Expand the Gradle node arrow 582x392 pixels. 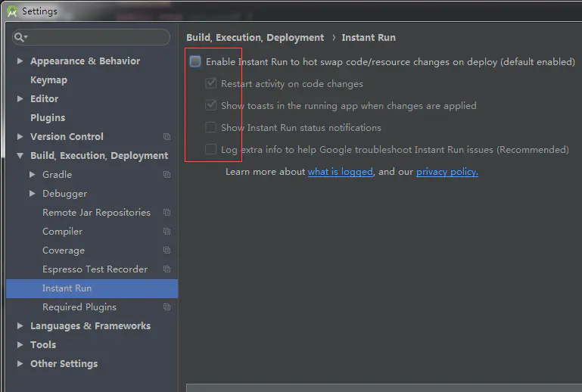pyautogui.click(x=33, y=175)
